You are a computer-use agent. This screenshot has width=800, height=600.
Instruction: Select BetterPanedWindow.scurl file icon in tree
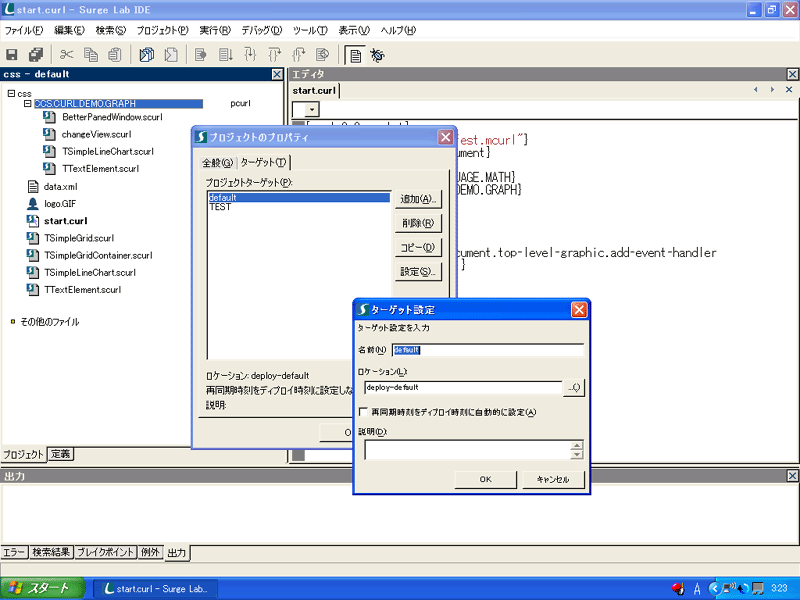49,117
